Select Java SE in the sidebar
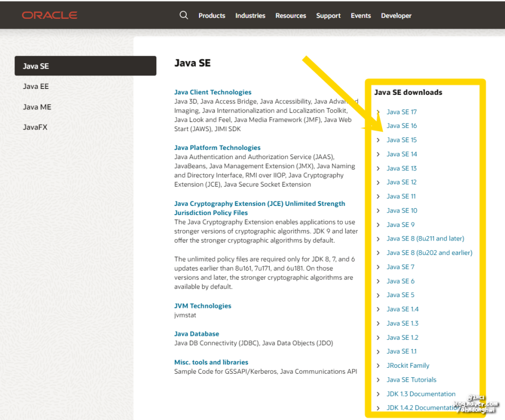 (85, 66)
